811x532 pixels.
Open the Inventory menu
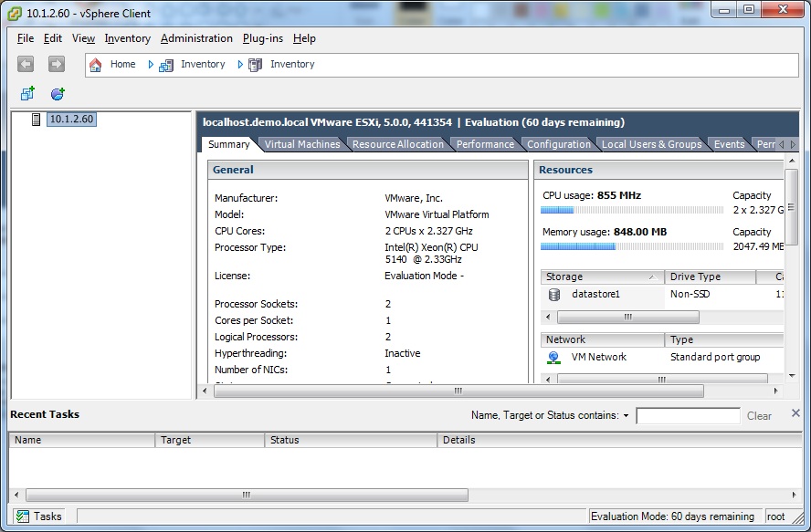127,38
